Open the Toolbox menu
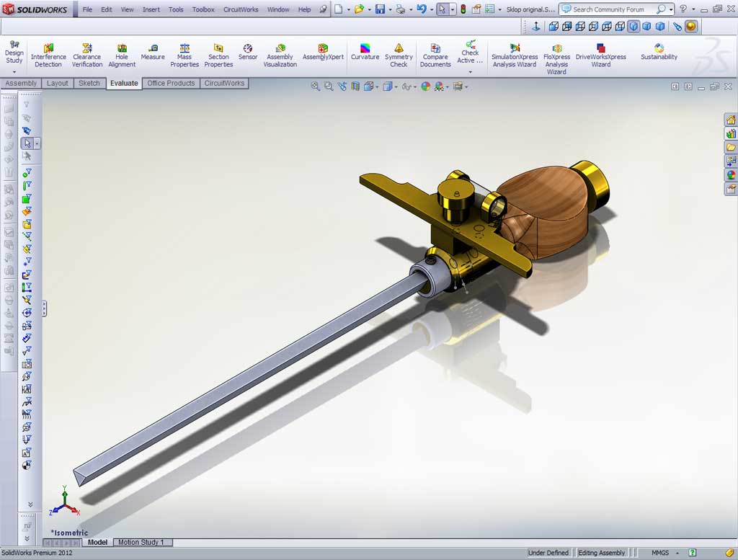This screenshot has height=560, width=738. (203, 9)
